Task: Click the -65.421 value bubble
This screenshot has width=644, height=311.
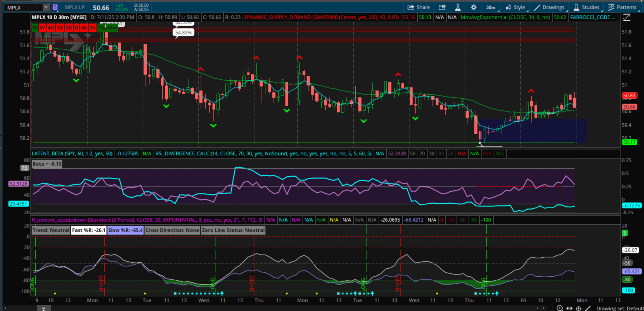Action: 631,271
